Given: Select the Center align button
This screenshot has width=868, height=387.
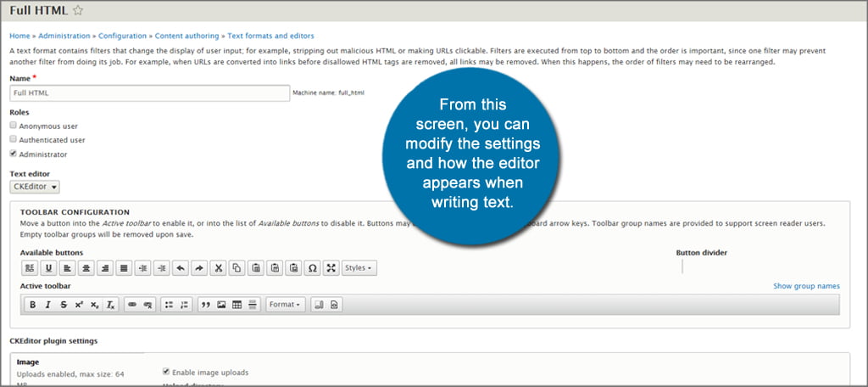Looking at the screenshot, I should (86, 268).
